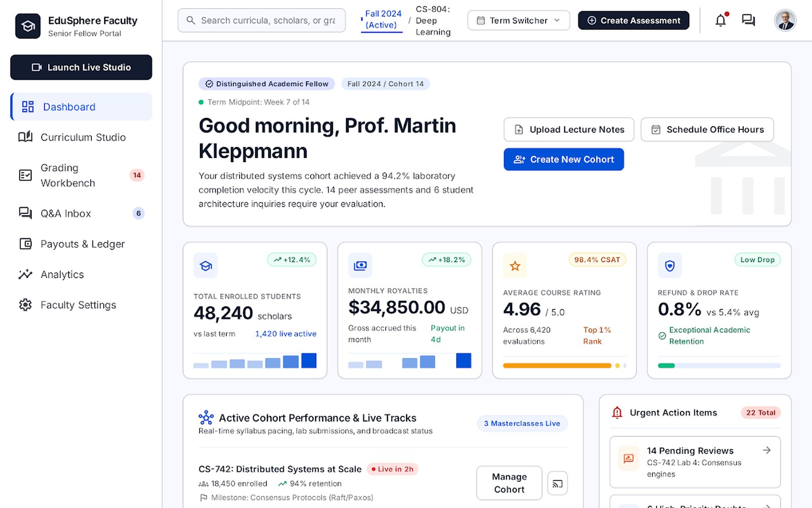Click the Urgent Action Items alarm bell icon

point(617,412)
